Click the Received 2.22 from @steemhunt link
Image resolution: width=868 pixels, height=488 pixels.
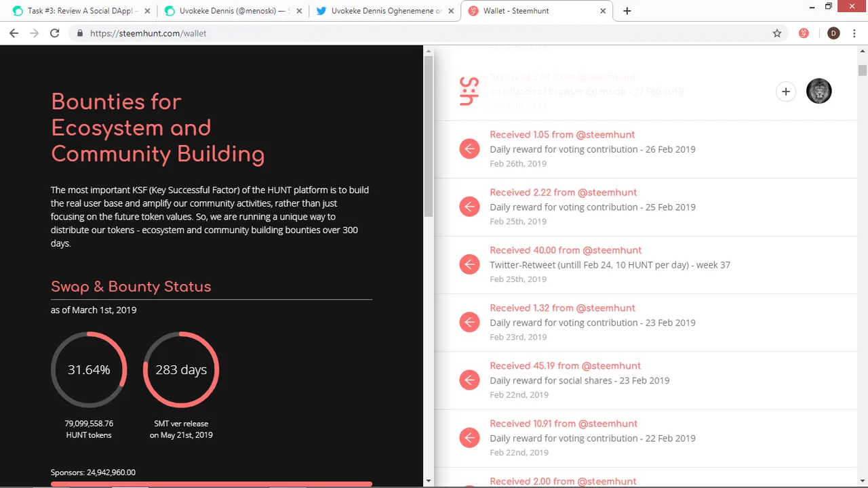click(563, 192)
